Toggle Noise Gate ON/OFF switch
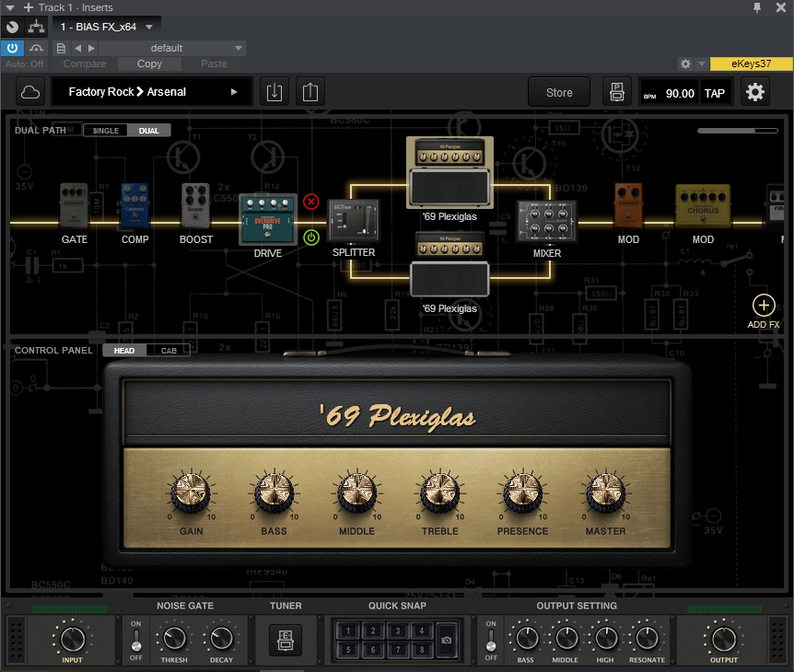Image resolution: width=794 pixels, height=672 pixels. click(x=135, y=640)
